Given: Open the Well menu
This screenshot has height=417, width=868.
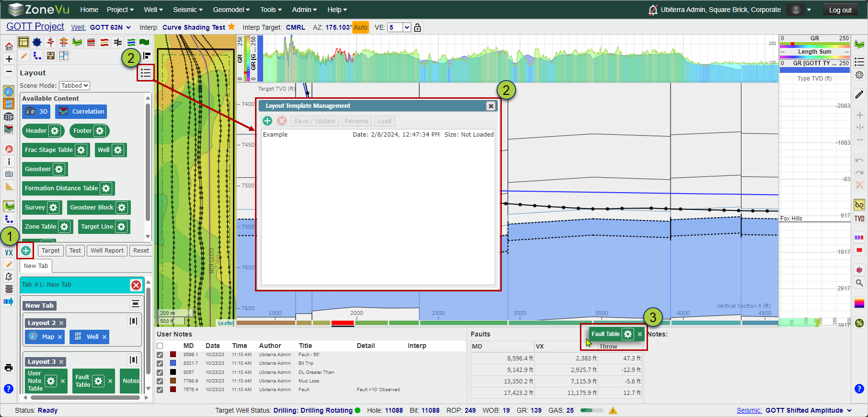Looking at the screenshot, I should coord(153,10).
